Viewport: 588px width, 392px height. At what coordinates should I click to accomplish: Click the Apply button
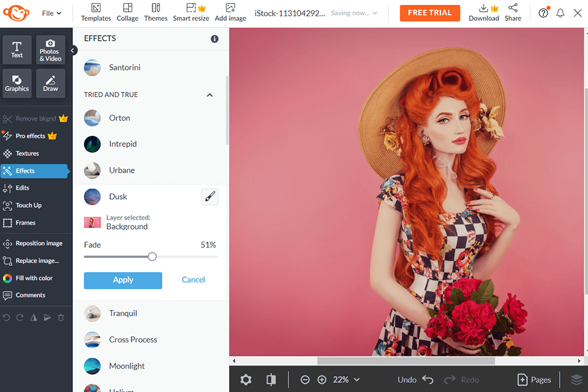123,280
